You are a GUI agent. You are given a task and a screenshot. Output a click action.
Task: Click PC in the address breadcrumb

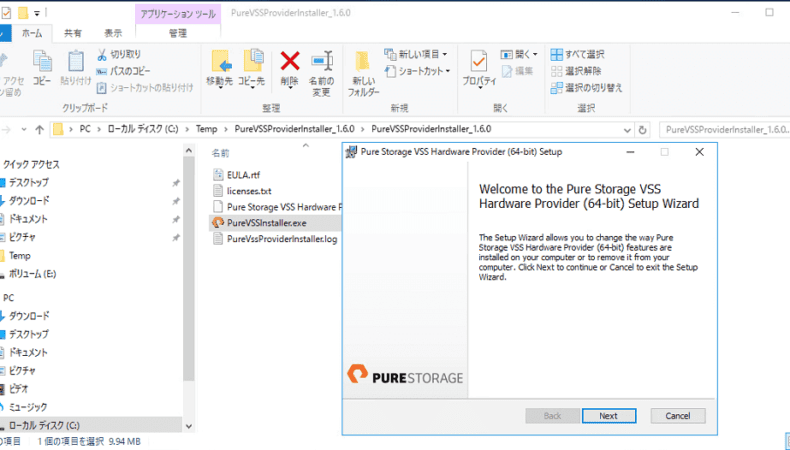tap(85, 129)
